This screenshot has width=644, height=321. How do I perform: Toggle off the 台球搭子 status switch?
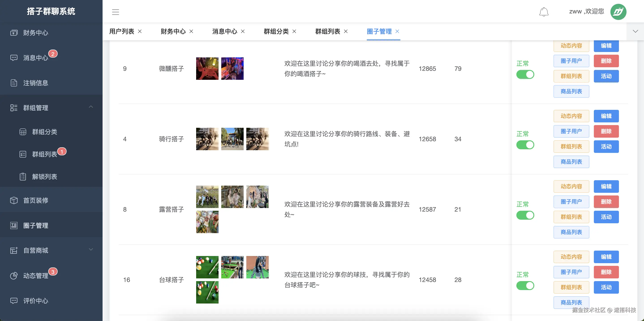click(x=525, y=286)
